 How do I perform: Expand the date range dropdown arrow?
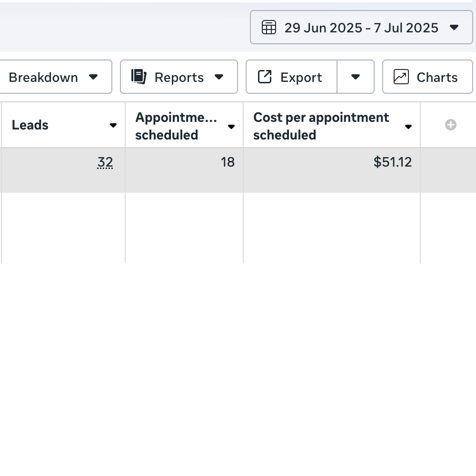[454, 28]
